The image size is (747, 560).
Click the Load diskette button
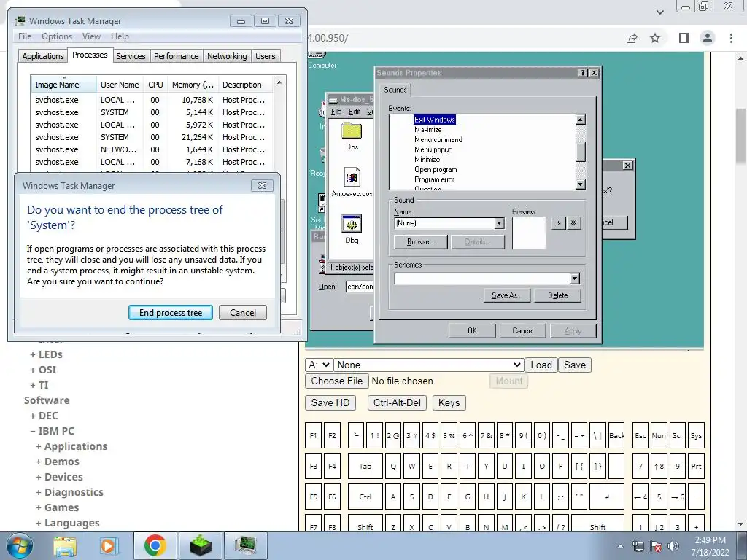point(541,365)
